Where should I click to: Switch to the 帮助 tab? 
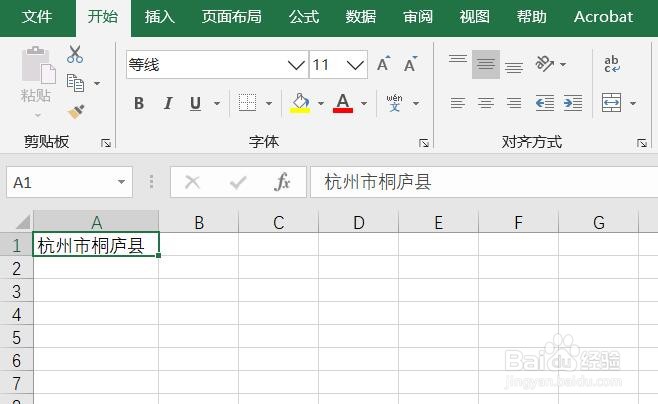pyautogui.click(x=531, y=17)
